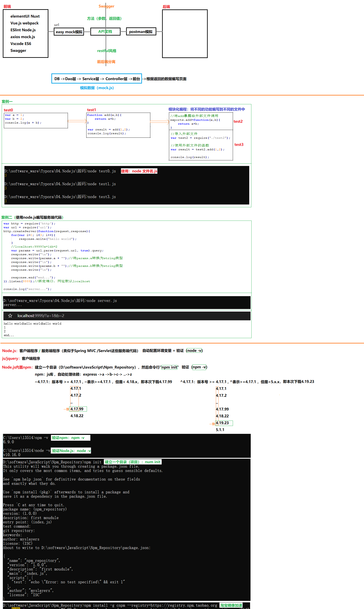
Task: Click the 使用: node 文件名.js annotation
Action: click(139, 171)
